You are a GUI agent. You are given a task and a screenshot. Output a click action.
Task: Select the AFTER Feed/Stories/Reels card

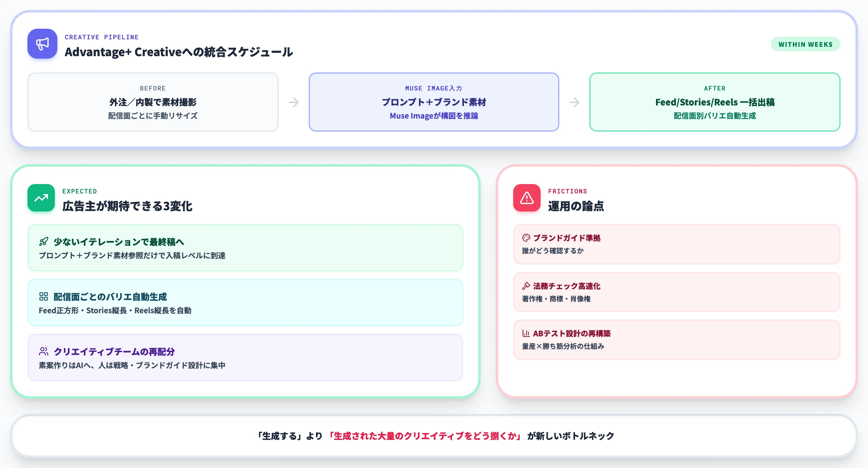point(715,102)
